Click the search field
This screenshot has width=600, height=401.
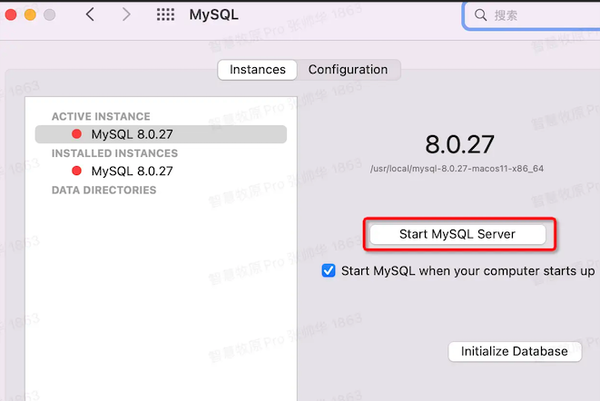click(531, 16)
